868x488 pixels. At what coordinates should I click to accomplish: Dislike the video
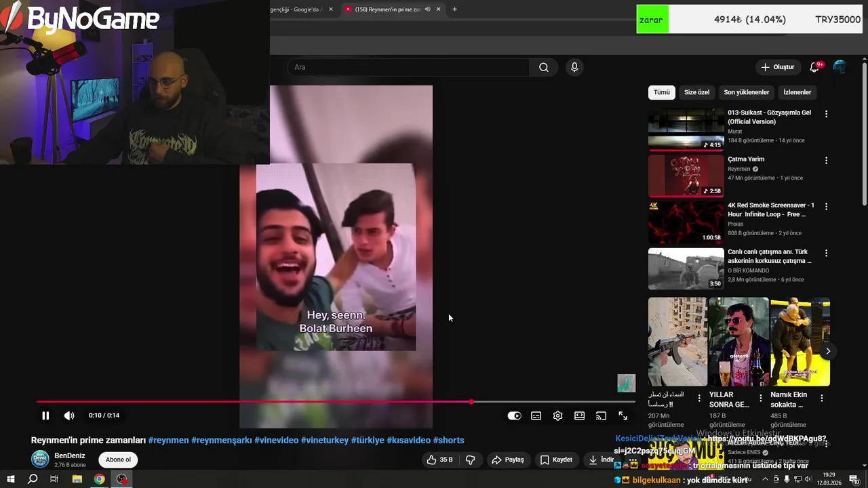471,460
